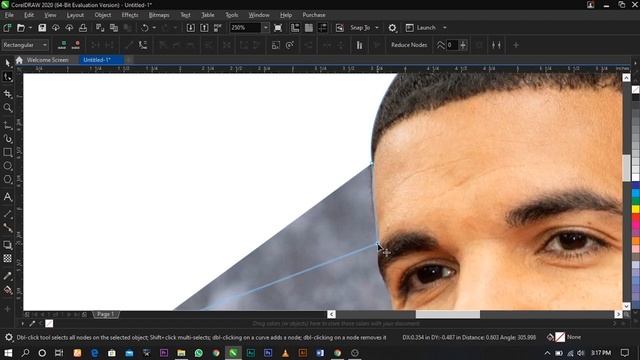Image resolution: width=640 pixels, height=360 pixels.
Task: Select the Color Eyedropper tool
Action: coord(7,276)
